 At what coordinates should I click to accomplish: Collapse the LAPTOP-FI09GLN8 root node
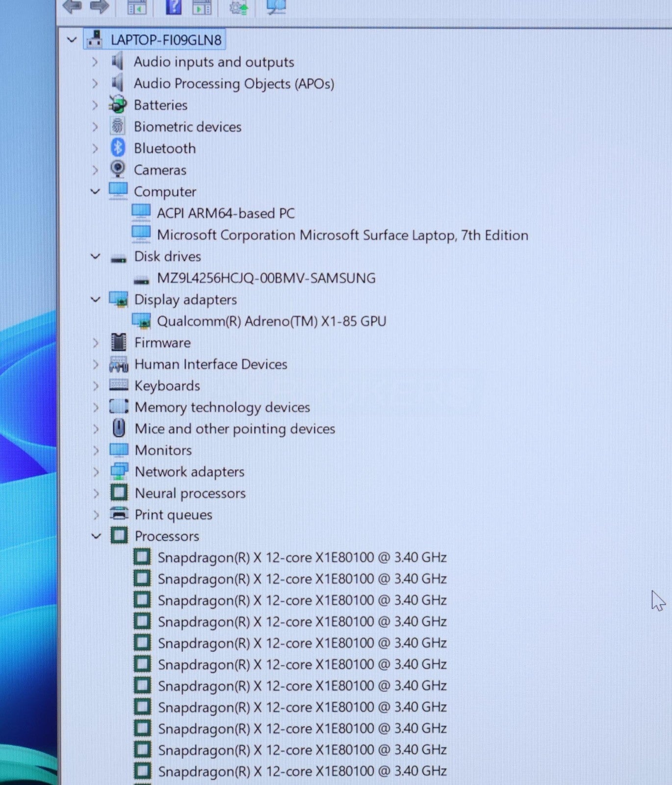72,40
